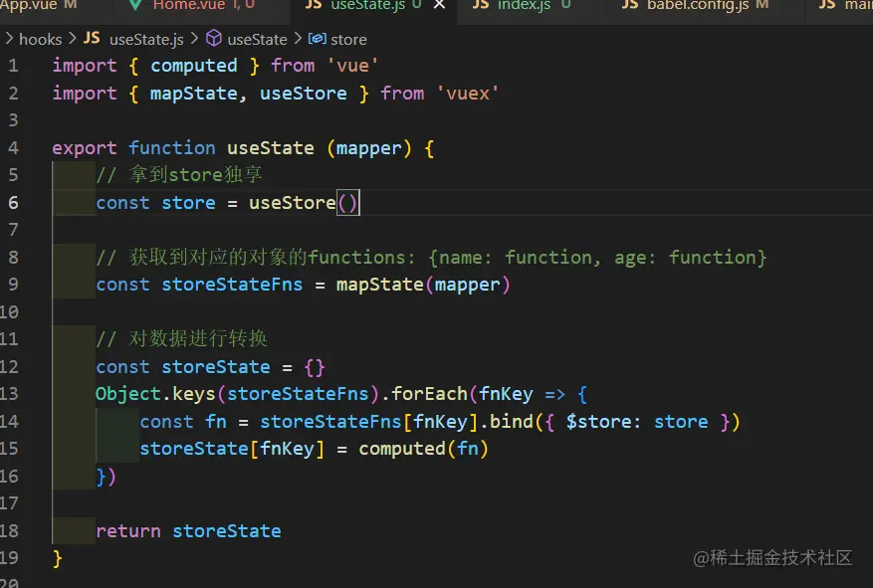Open the Home.vue editor tab
This screenshot has height=588, width=873.
coord(203,6)
